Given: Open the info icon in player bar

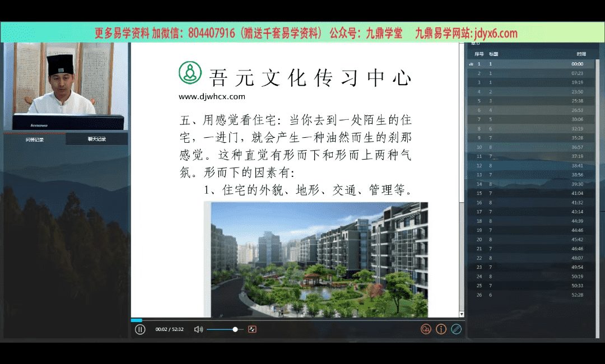Looking at the screenshot, I should (x=441, y=329).
